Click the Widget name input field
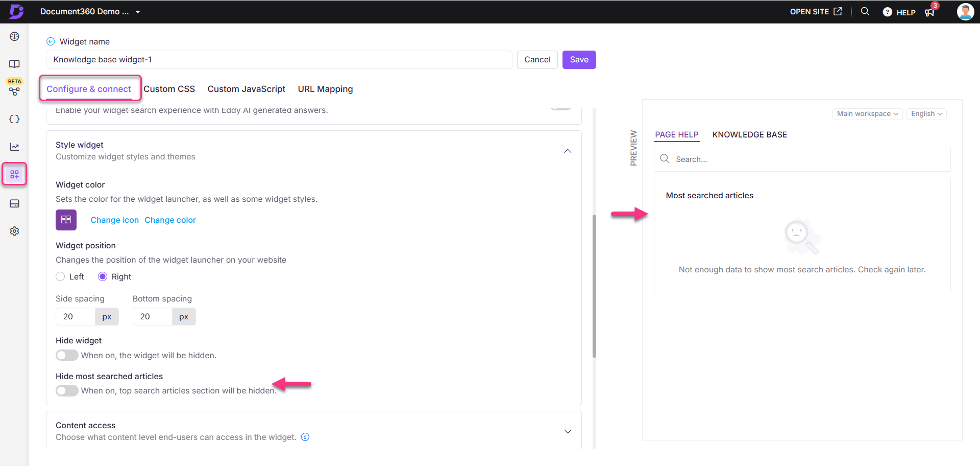This screenshot has height=466, width=980. pos(279,59)
